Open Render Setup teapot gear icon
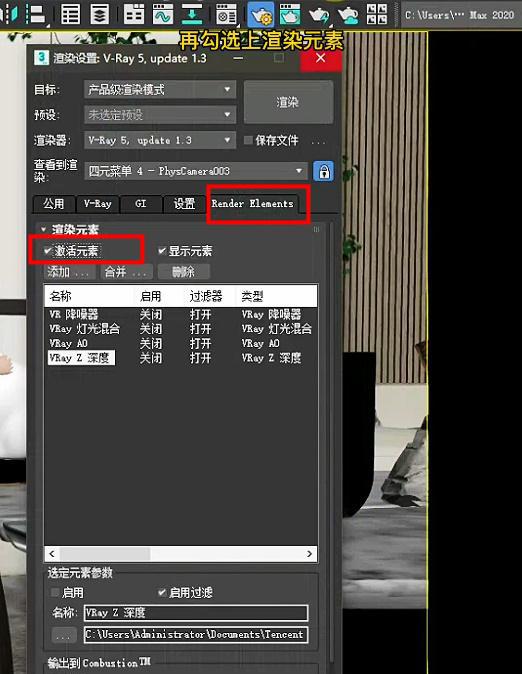Viewport: 522px width, 674px height. (x=261, y=14)
